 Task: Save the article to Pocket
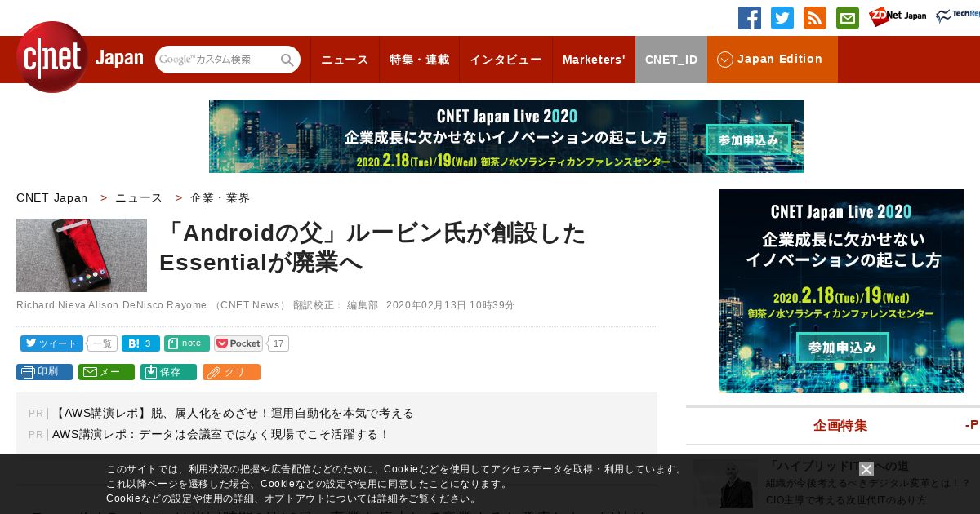point(238,343)
